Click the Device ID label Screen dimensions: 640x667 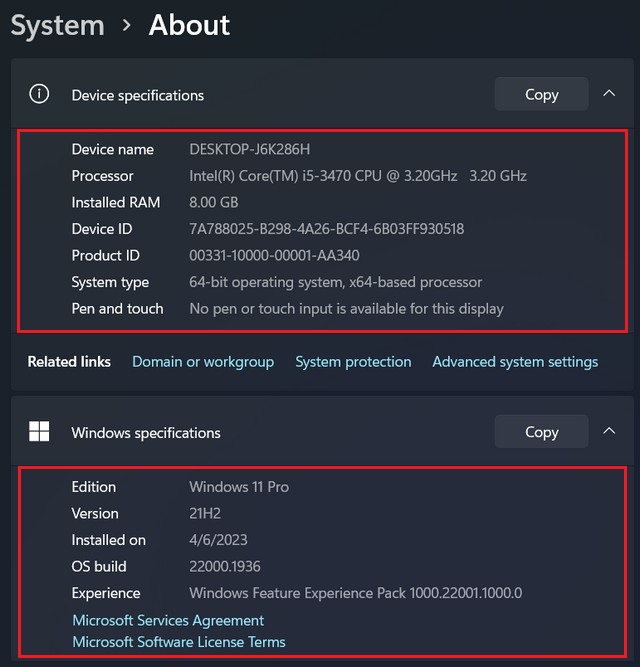pos(102,229)
